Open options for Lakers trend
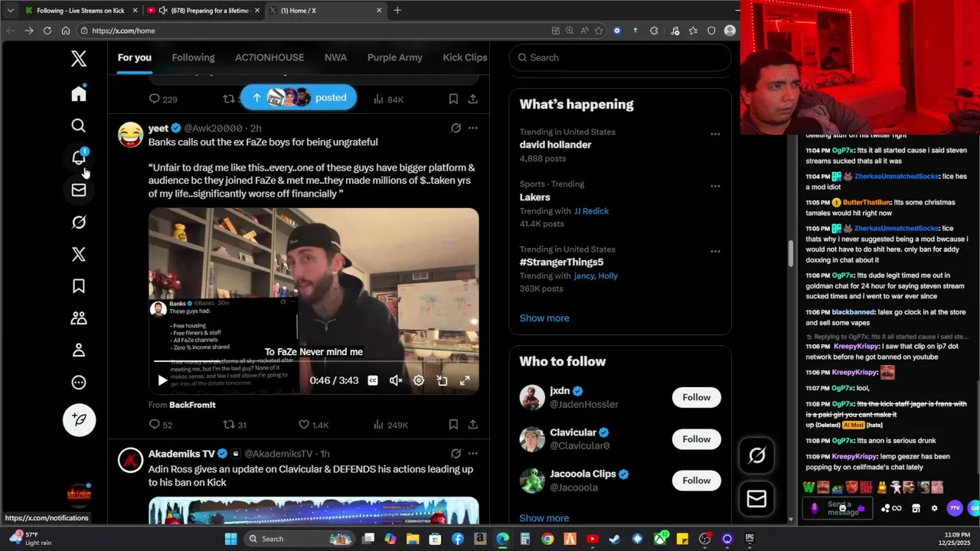The height and width of the screenshot is (551, 980). [715, 186]
